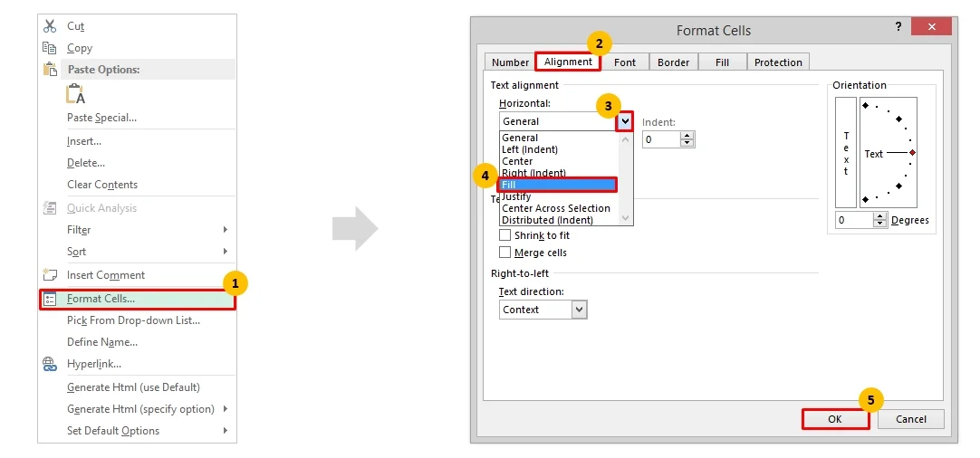This screenshot has width=980, height=458.
Task: Switch to the Font tab
Action: [x=624, y=62]
